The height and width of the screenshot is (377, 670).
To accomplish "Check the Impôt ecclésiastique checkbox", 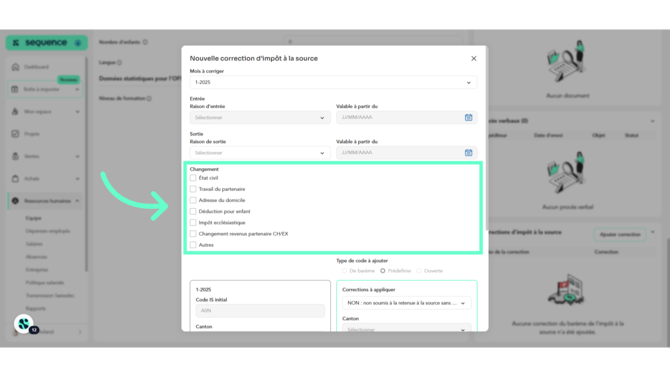I will 193,223.
